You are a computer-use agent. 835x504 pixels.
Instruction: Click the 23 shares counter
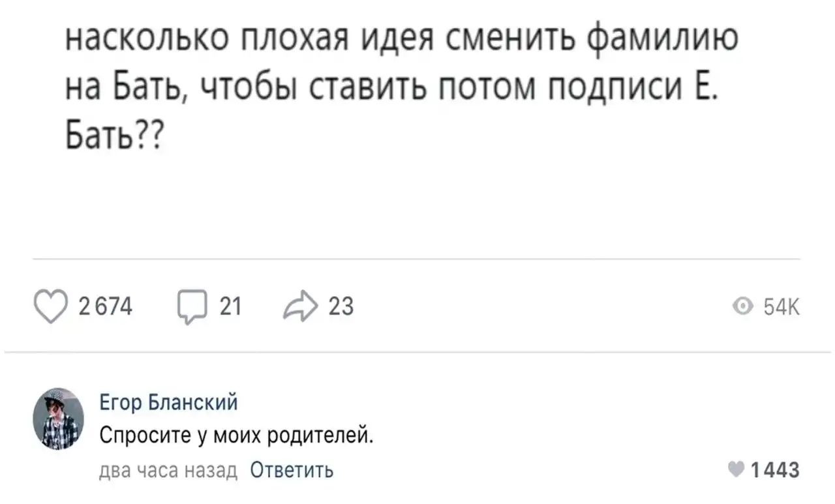tap(340, 306)
